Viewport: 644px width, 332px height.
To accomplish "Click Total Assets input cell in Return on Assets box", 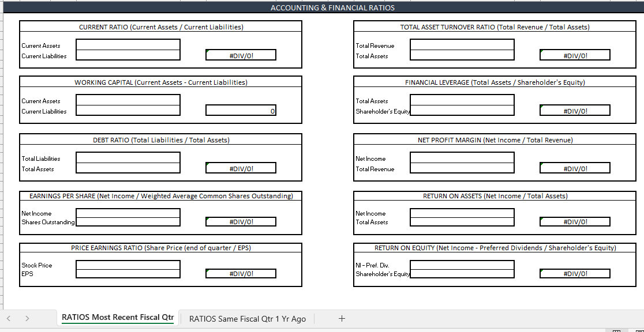I will click(462, 221).
